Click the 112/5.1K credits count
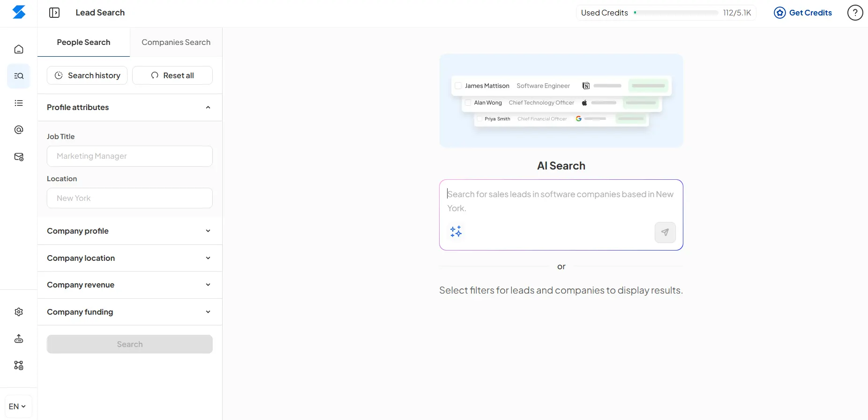 737,13
